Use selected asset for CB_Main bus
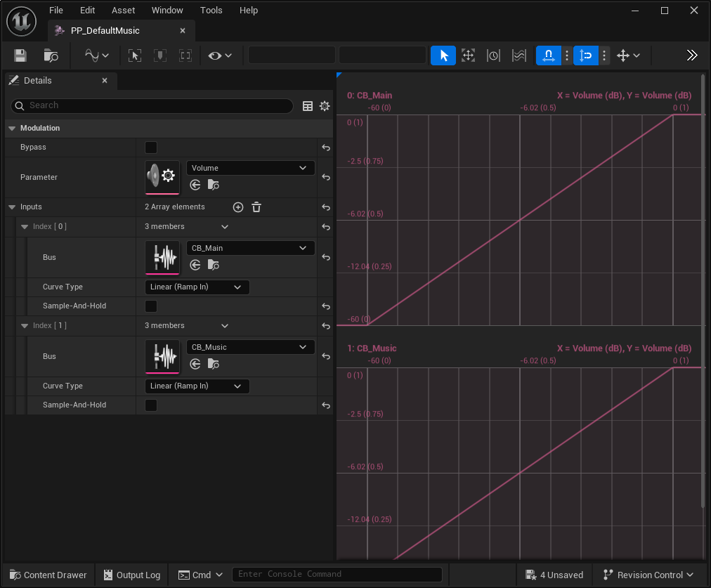The width and height of the screenshot is (711, 588). (195, 266)
